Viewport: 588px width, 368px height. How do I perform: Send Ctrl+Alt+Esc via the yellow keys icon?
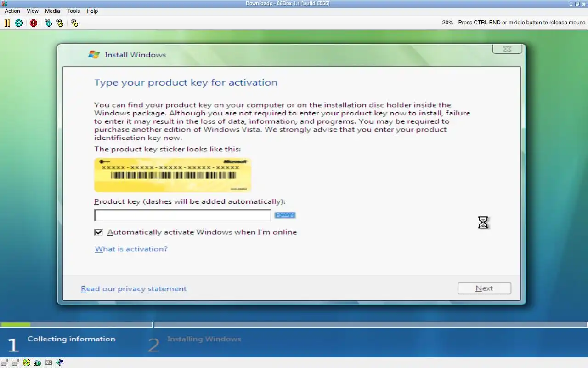[x=60, y=23]
